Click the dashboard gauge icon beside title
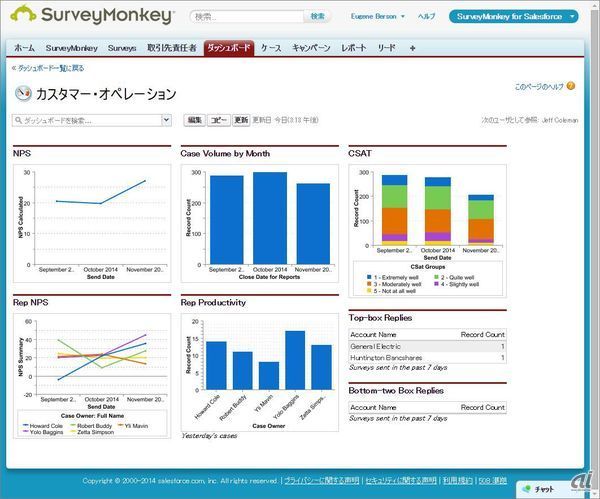Image resolution: width=600 pixels, height=499 pixels. (23, 93)
